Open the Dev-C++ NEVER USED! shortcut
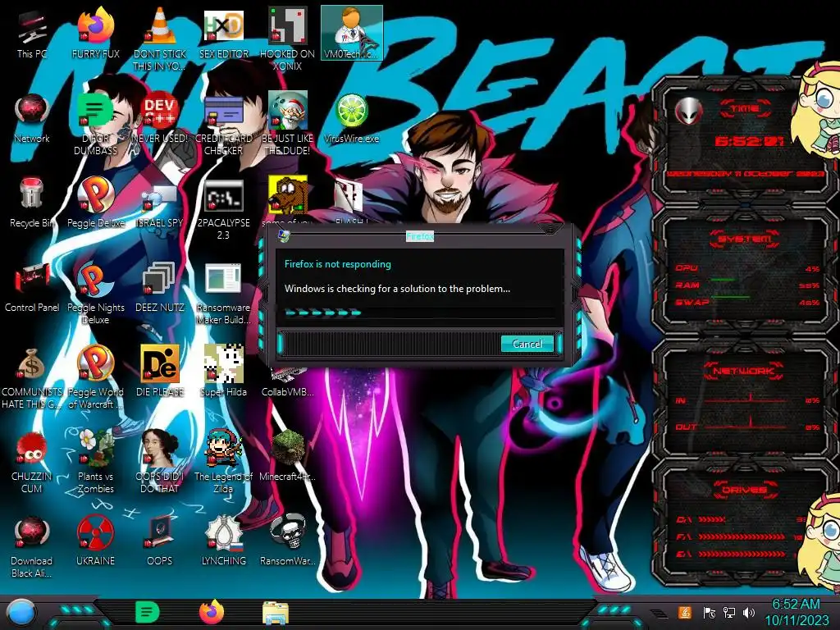 pos(160,118)
